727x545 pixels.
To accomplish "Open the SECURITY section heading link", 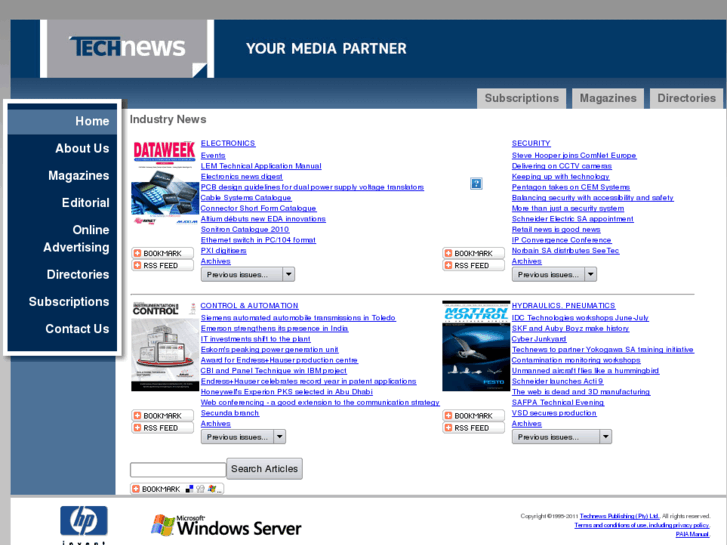I will 531,143.
